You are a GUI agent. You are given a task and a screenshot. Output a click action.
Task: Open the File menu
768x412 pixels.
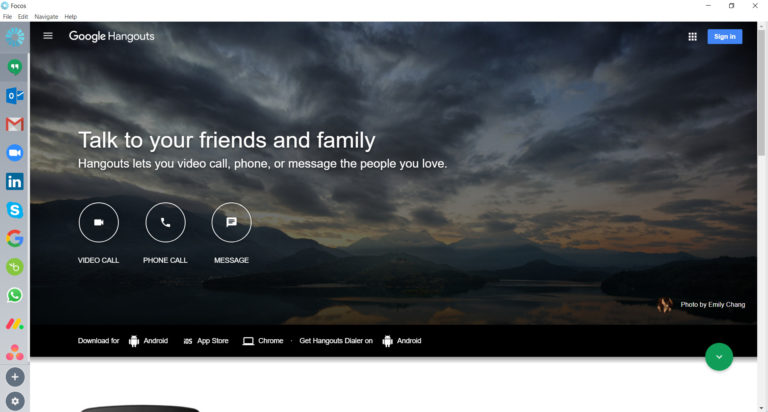(x=7, y=17)
